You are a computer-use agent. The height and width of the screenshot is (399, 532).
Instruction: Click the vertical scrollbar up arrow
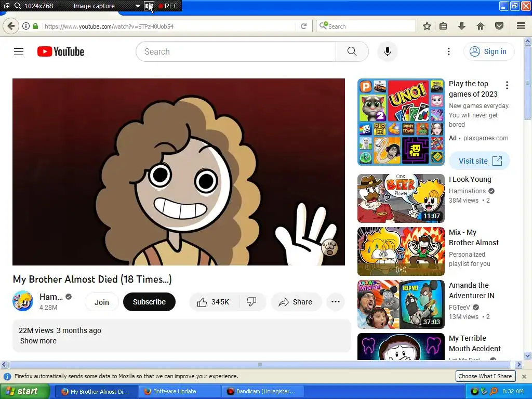[528, 42]
